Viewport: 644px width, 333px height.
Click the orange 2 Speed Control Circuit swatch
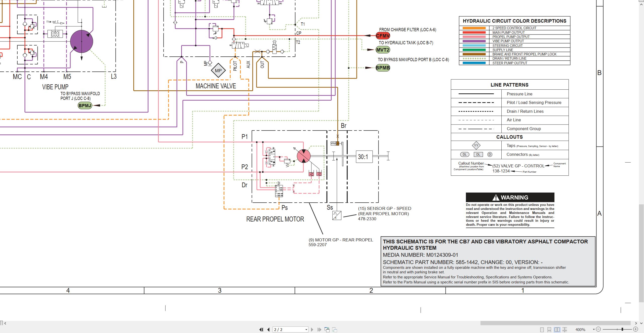474,28
